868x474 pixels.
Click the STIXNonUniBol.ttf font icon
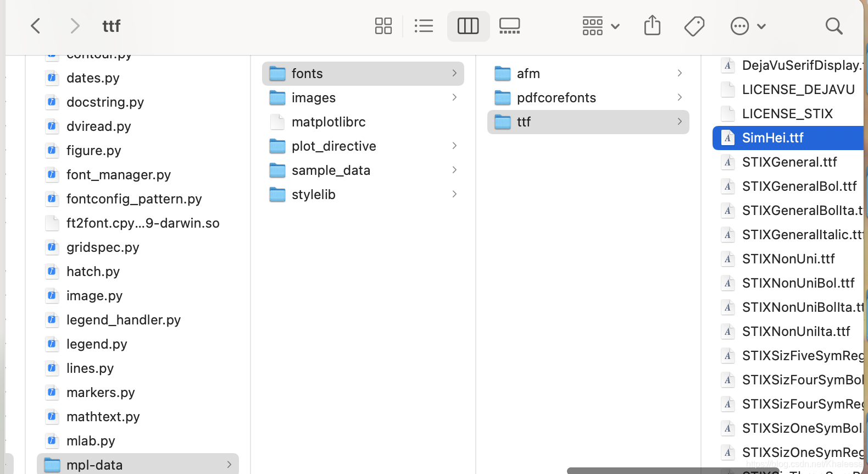(728, 283)
